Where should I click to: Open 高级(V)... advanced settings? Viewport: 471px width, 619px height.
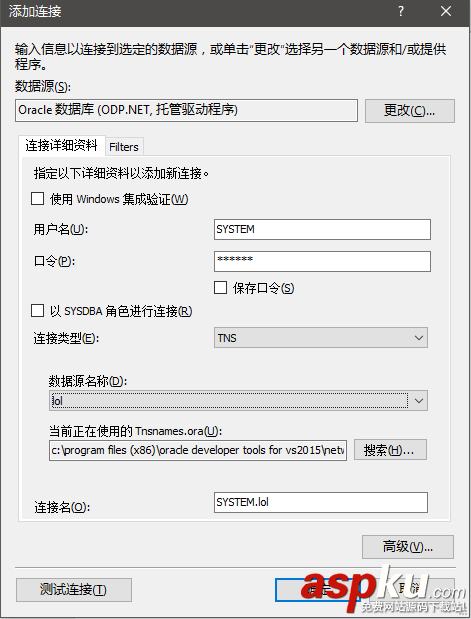407,547
